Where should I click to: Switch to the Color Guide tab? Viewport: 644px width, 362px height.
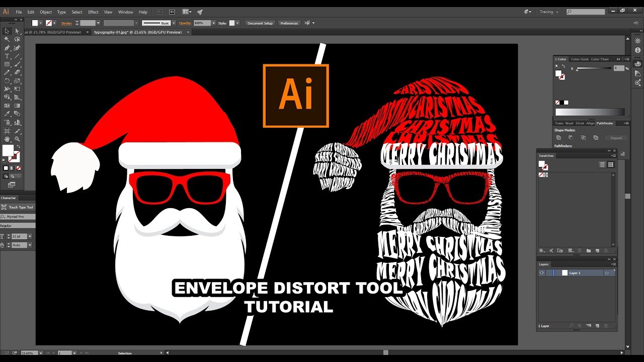point(580,59)
